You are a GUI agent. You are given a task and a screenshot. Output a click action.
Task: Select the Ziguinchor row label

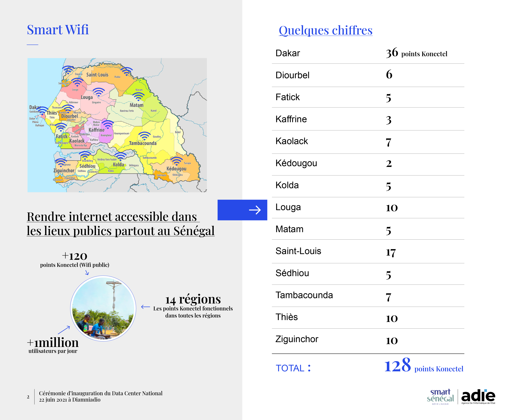297,339
